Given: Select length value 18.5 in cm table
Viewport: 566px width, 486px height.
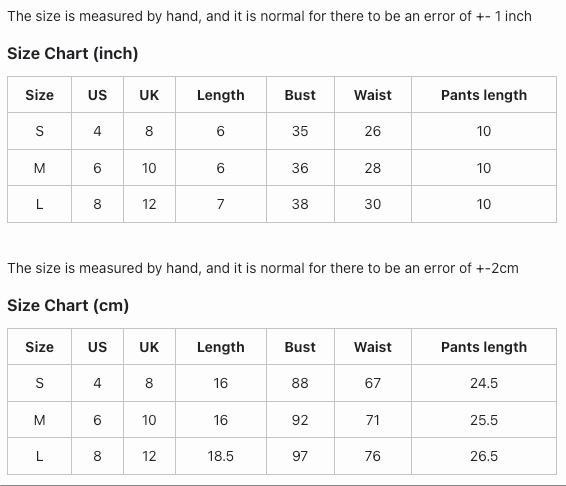Looking at the screenshot, I should click(221, 456).
